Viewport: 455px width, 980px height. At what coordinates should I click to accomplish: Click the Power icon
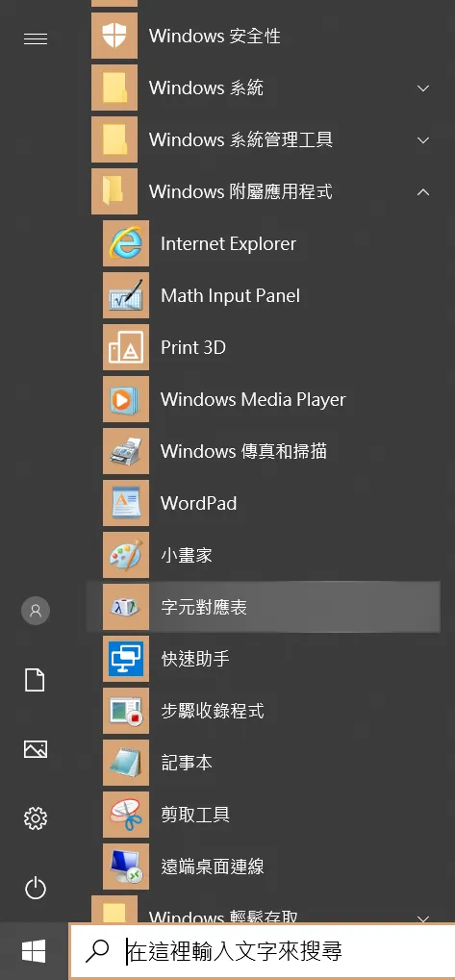click(x=35, y=888)
